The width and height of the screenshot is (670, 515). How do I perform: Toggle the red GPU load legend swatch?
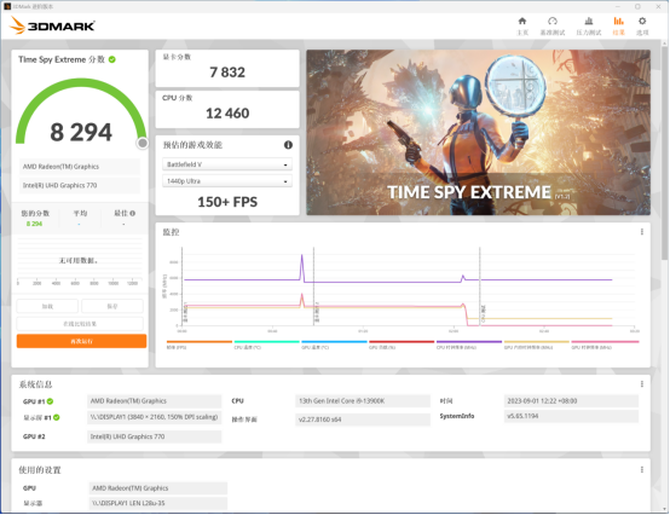pyautogui.click(x=402, y=342)
